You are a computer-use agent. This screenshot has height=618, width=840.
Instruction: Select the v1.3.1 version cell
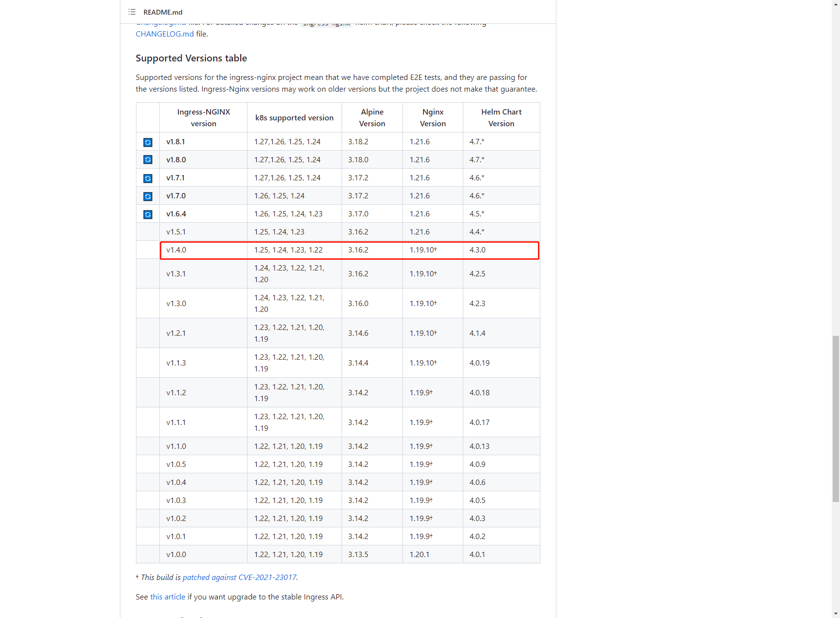point(204,274)
